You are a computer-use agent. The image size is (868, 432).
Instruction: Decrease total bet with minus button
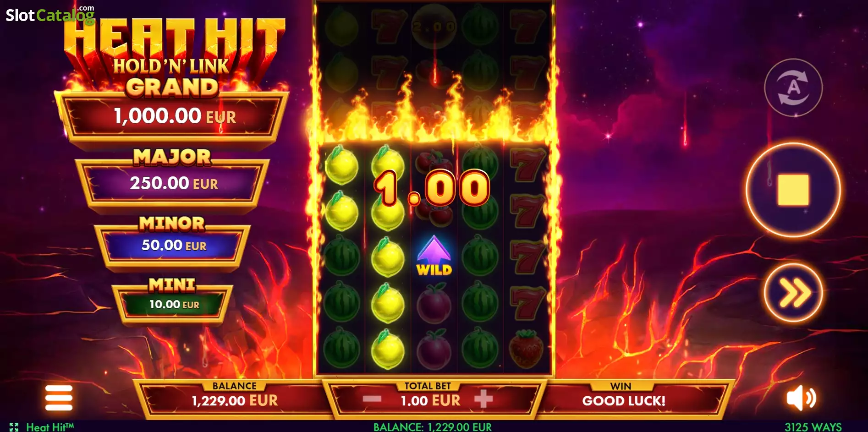372,399
